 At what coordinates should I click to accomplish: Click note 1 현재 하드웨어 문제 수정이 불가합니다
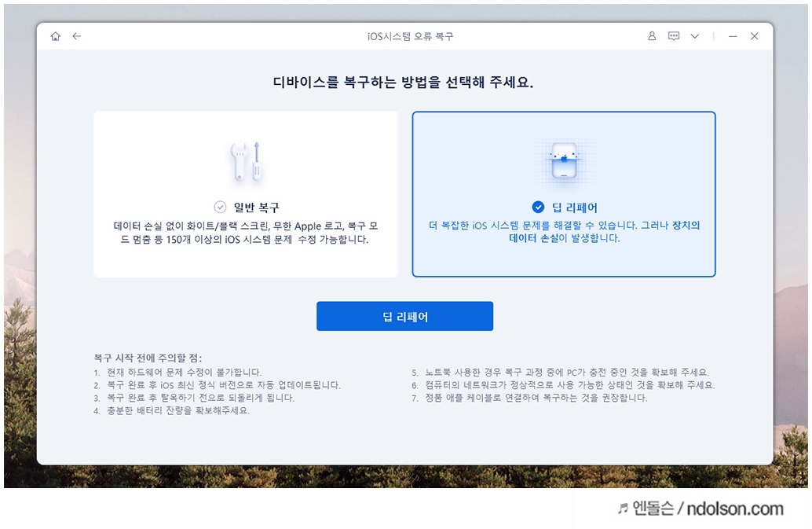pos(177,372)
